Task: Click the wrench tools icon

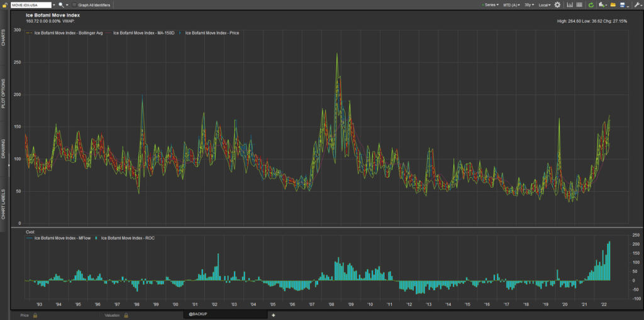Action: click(636, 5)
